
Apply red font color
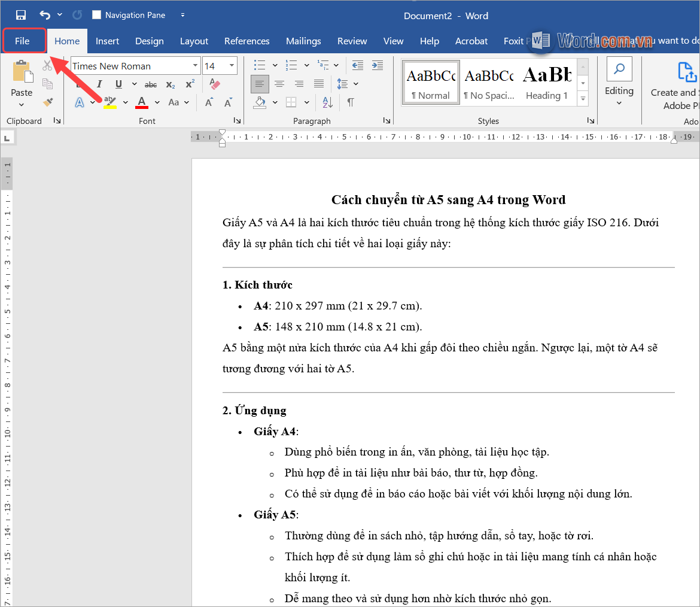[x=142, y=103]
